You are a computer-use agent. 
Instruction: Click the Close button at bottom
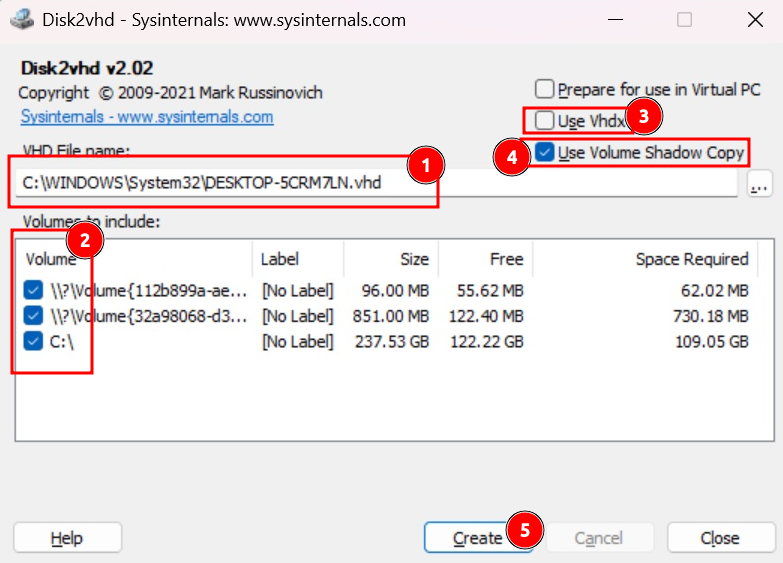point(720,538)
